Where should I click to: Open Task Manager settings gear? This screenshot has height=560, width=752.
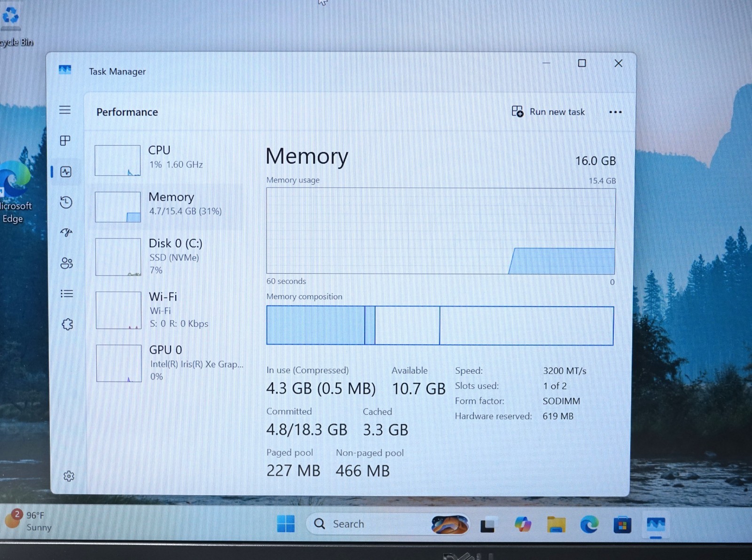click(x=69, y=476)
